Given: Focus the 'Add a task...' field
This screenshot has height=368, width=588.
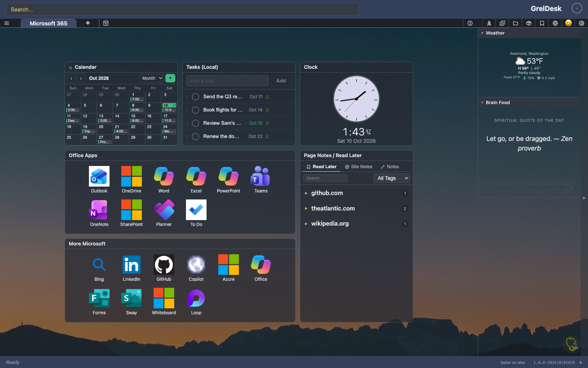Looking at the screenshot, I should point(227,81).
